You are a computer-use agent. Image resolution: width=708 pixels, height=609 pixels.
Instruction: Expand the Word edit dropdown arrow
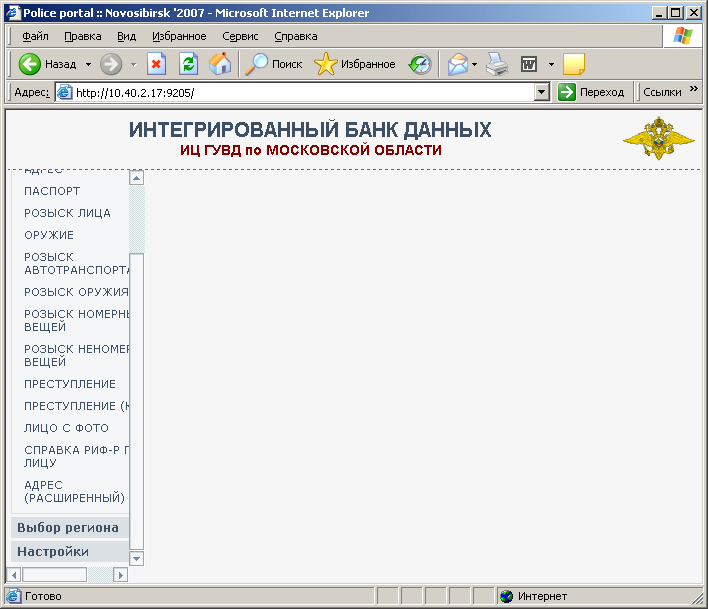click(551, 65)
